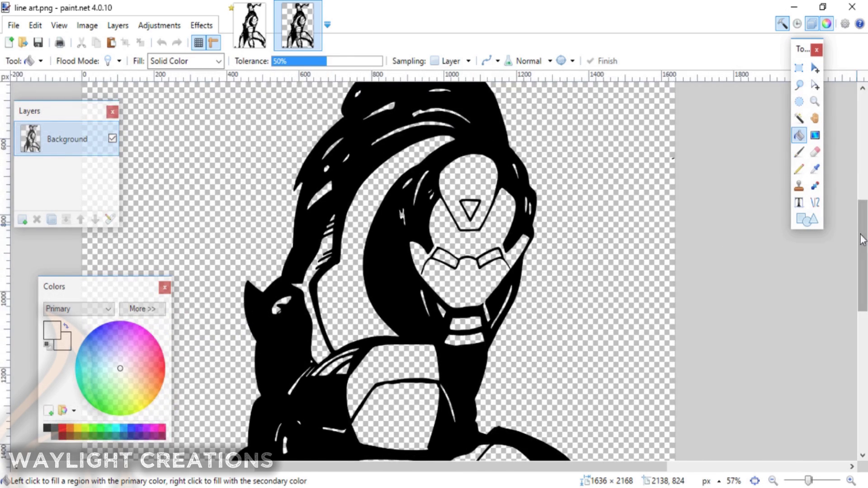The image size is (868, 488).
Task: Select the Magic Wand tool
Action: click(799, 118)
